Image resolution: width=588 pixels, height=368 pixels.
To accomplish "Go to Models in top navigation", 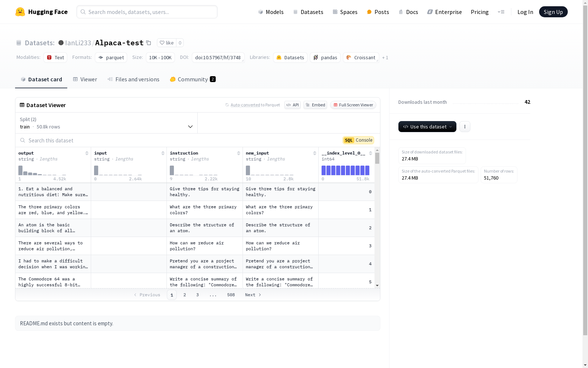I will pos(271,12).
